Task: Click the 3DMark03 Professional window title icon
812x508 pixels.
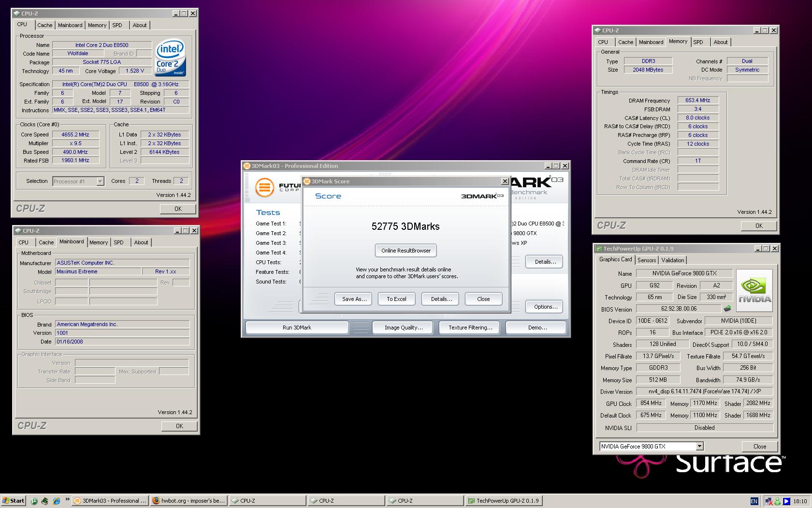Action: [247, 166]
